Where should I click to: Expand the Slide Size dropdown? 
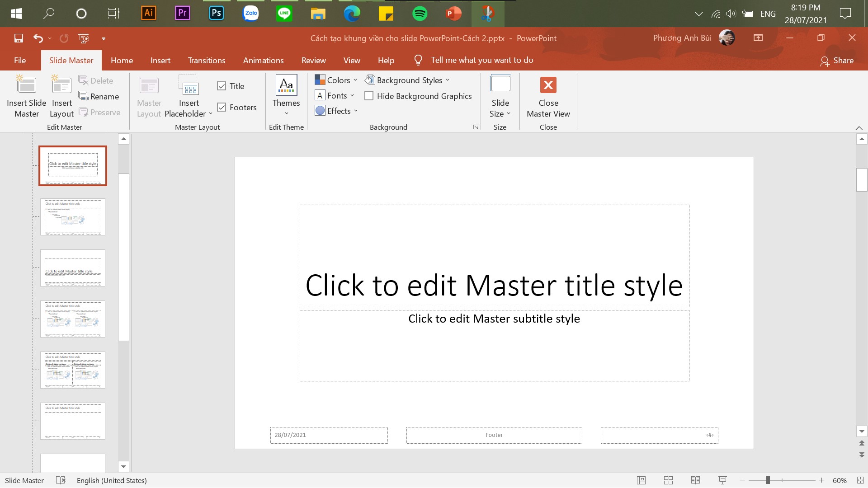(x=500, y=108)
